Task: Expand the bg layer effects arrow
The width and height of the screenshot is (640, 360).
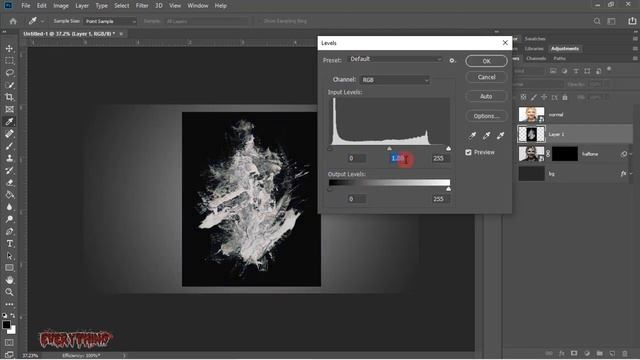Action: [631, 174]
